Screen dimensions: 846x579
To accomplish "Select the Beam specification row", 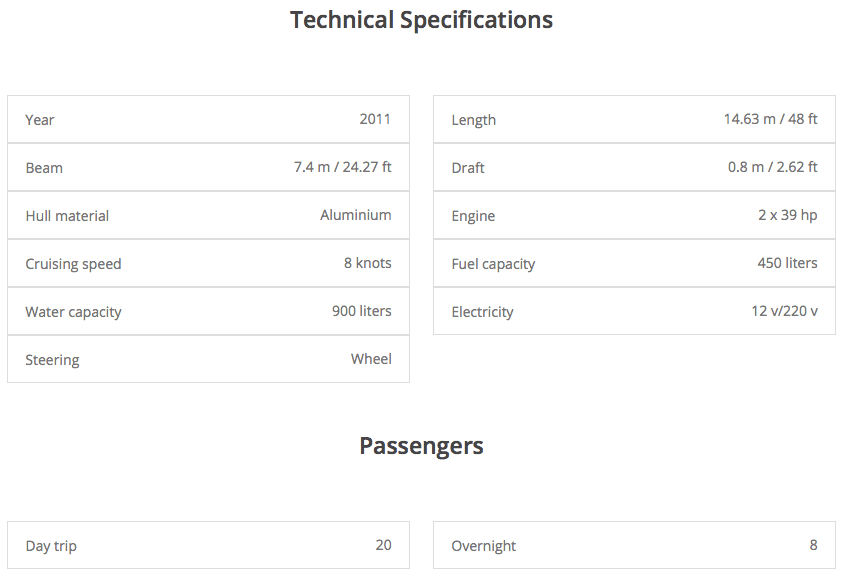I will [208, 168].
